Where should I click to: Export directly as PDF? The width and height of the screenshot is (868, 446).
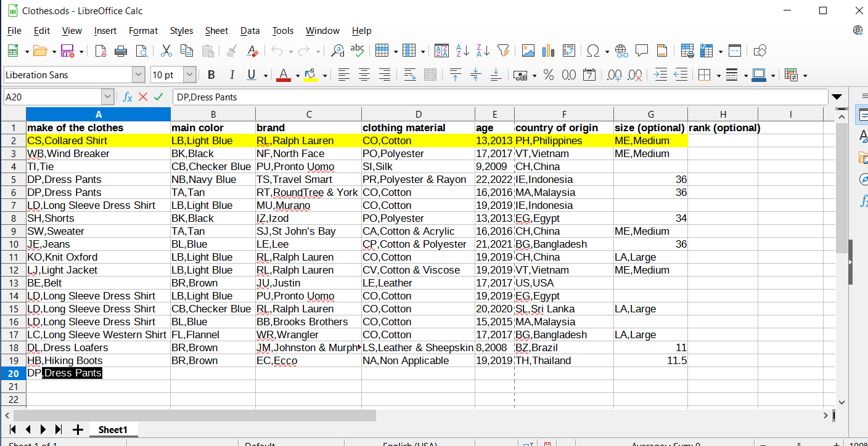point(100,51)
